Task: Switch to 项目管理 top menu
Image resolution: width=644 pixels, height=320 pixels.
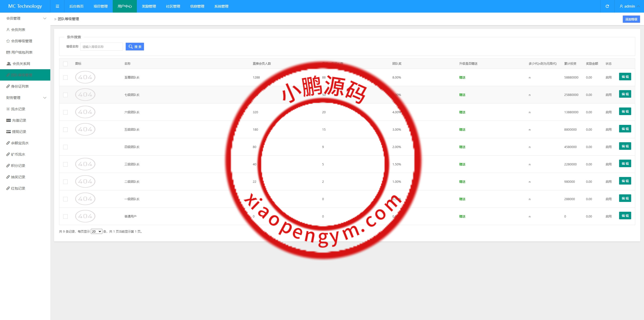Action: point(101,6)
